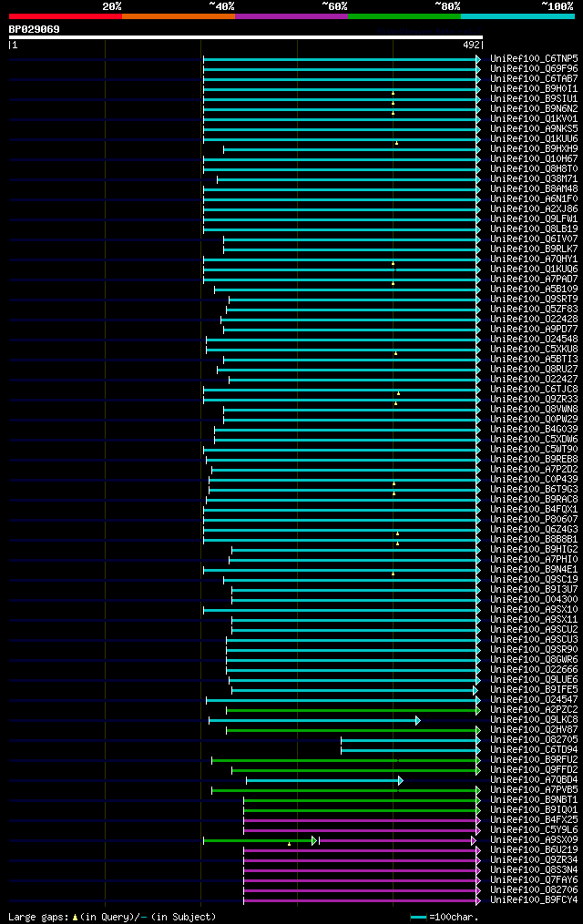Image resolution: width=583 pixels, height=924 pixels.
Task: Click the orange ~40% identity legend segment
Action: coord(179,16)
